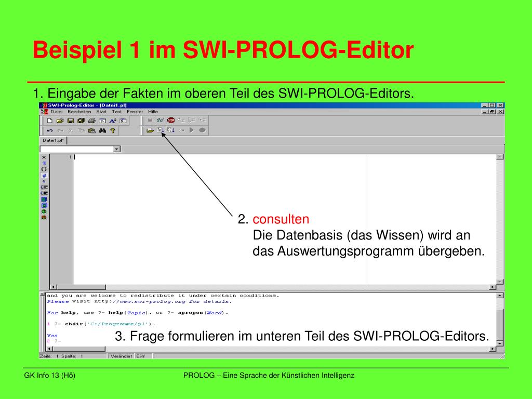Open the Datei menu

57,112
